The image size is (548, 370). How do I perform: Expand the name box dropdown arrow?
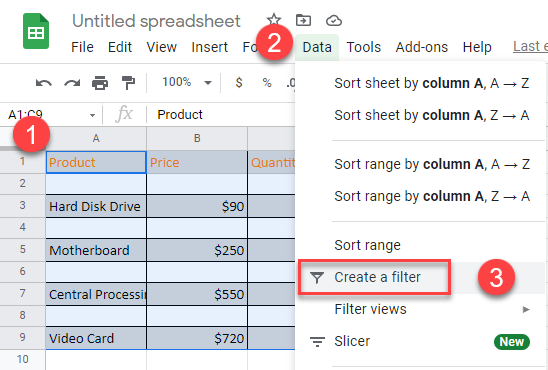point(92,115)
